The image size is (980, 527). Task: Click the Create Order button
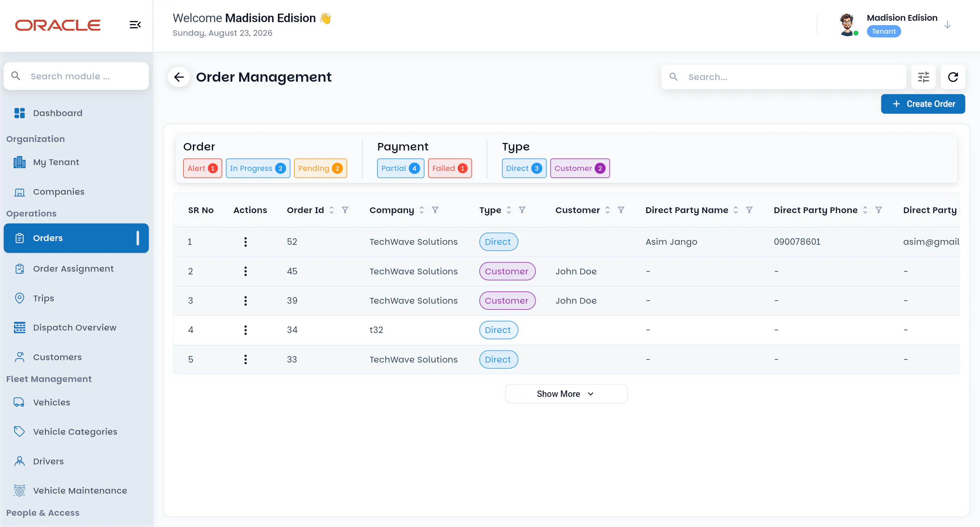click(923, 104)
